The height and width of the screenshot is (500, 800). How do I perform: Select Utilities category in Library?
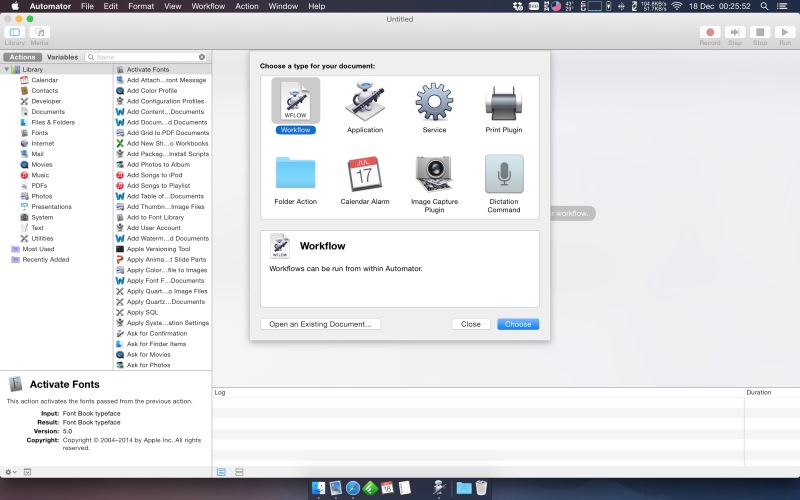pyautogui.click(x=42, y=238)
